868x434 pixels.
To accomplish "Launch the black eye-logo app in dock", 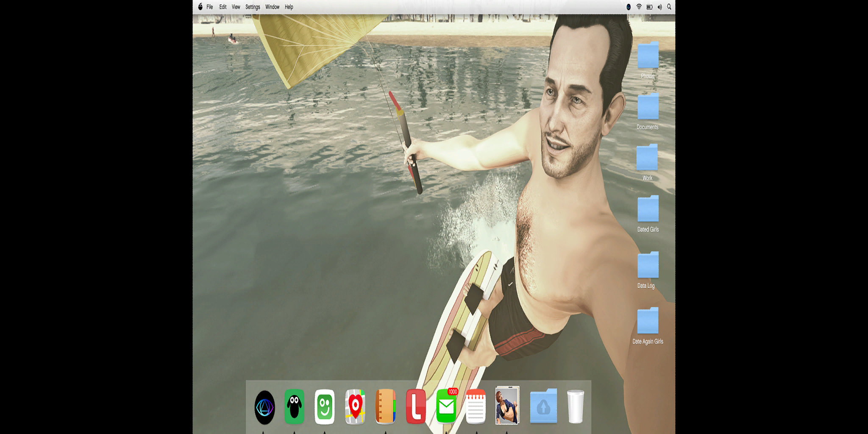I will click(265, 407).
